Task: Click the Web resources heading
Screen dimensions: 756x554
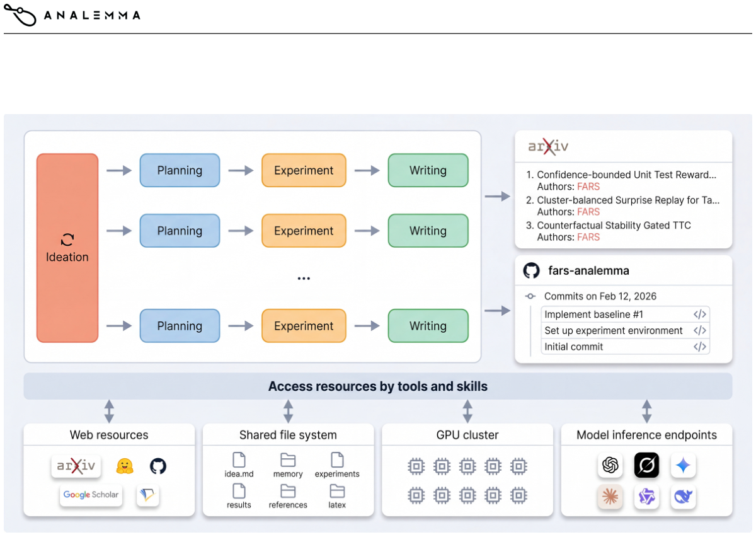Action: pos(109,435)
